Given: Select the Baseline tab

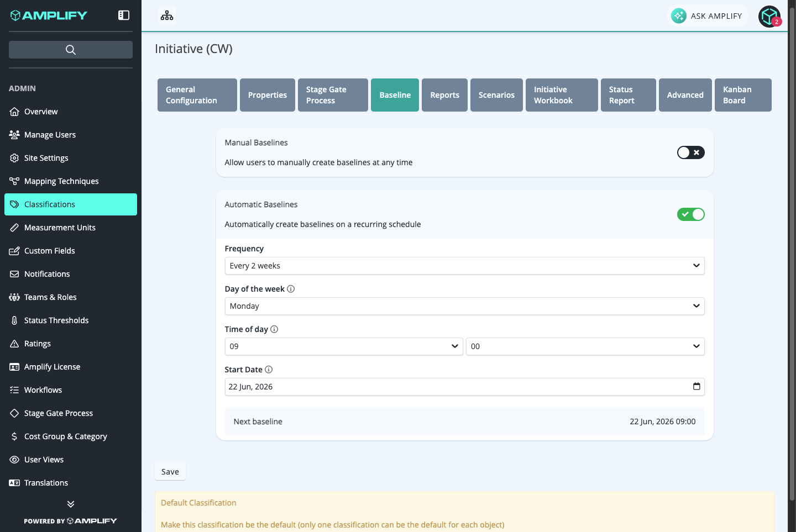Looking at the screenshot, I should pyautogui.click(x=395, y=95).
